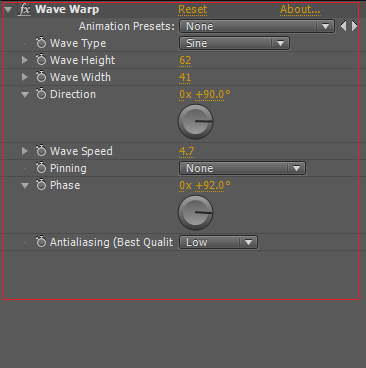
Task: Expand the Wave Height property
Action: click(x=24, y=60)
